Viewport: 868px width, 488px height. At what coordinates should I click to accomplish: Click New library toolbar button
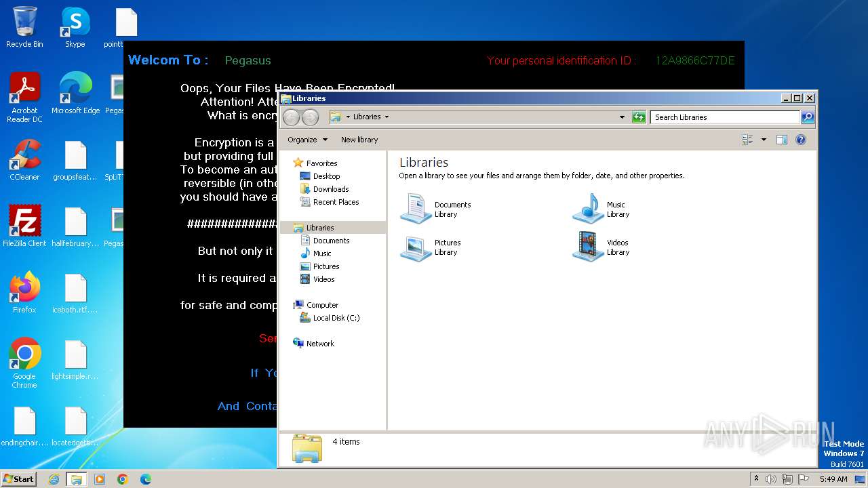tap(359, 140)
